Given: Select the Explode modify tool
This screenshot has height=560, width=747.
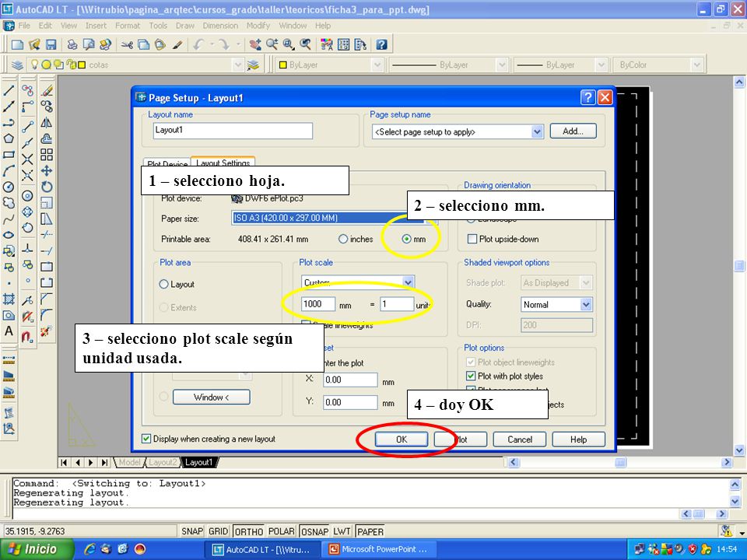Looking at the screenshot, I should point(47,331).
